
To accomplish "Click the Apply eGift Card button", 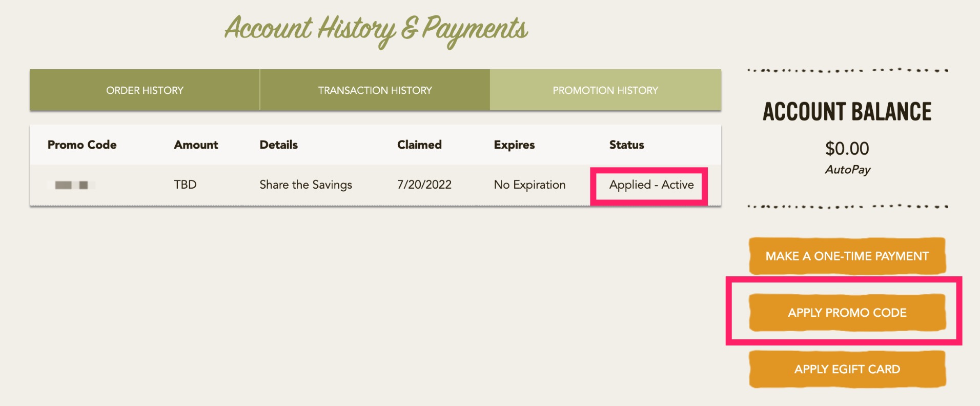I will click(847, 369).
